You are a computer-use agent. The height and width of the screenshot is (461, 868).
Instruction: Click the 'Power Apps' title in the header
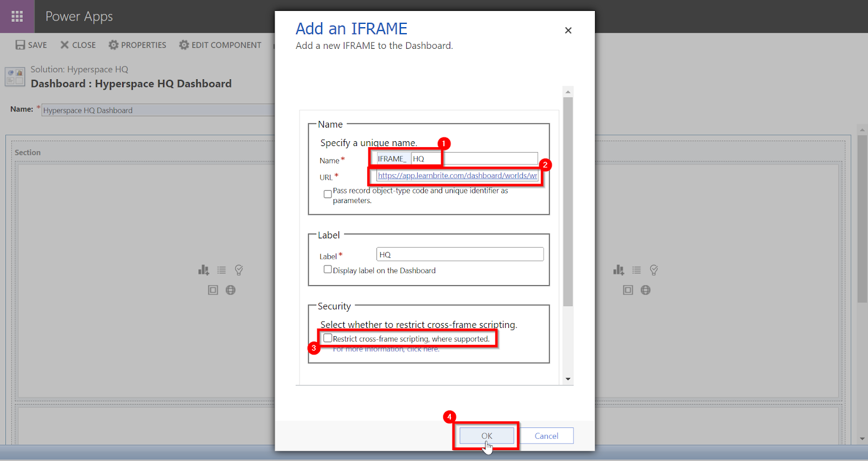[79, 17]
